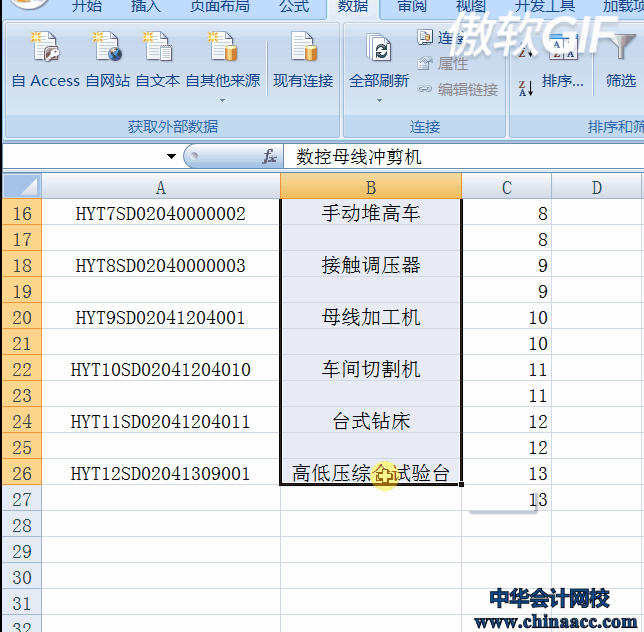Switch to the 插入 ribbon tab

tap(146, 6)
